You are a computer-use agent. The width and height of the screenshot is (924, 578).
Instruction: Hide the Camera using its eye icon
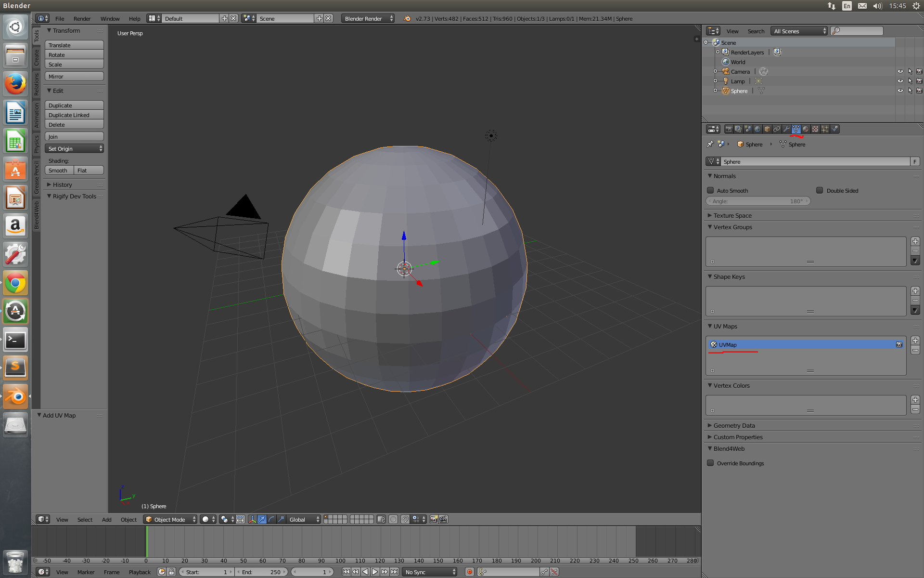(900, 71)
